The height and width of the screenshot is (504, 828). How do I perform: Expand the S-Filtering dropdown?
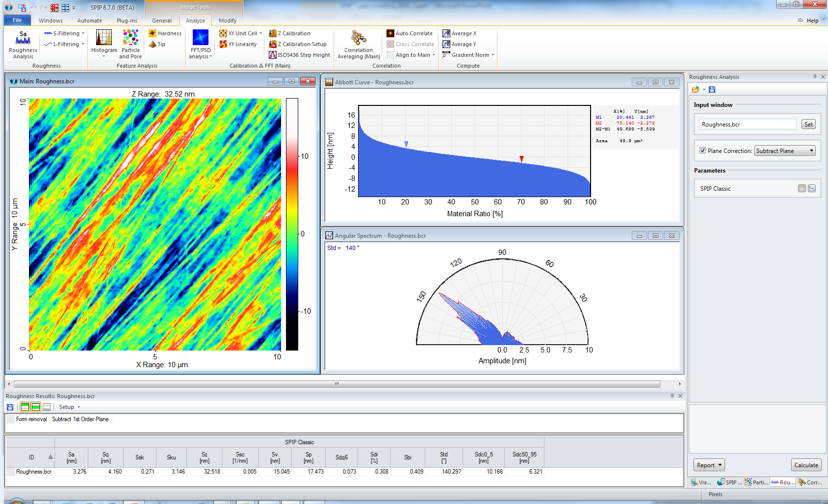[x=83, y=33]
